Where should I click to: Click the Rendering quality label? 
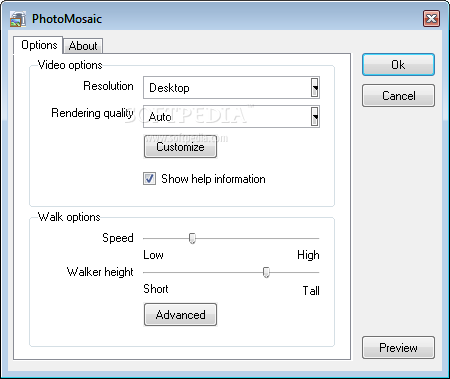tap(92, 113)
